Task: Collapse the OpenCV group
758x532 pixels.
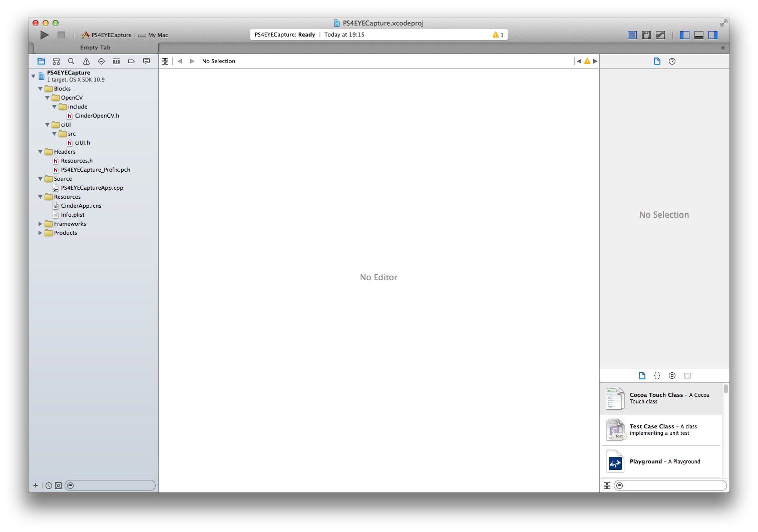Action: coord(48,98)
